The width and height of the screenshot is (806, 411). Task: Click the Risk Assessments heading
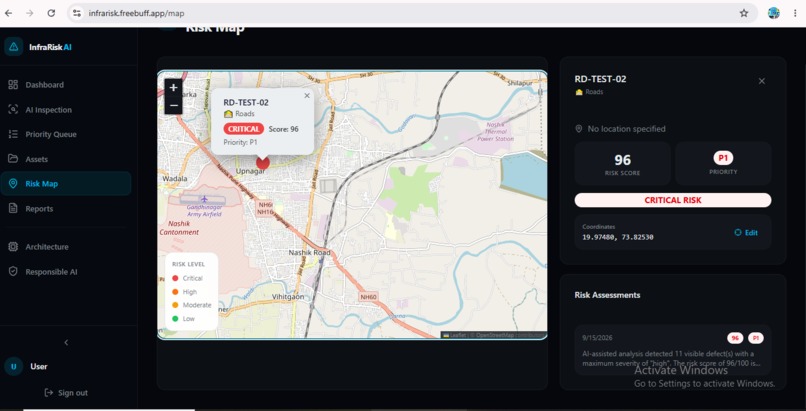pyautogui.click(x=607, y=295)
